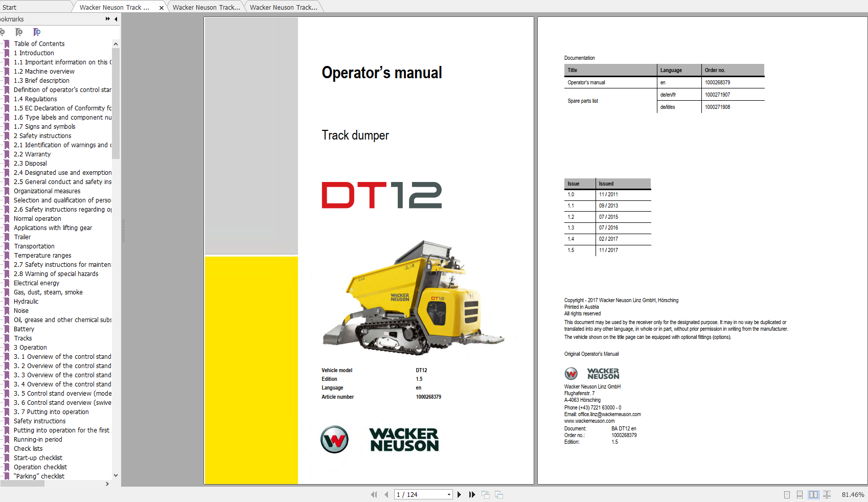Click the bookmark icon beside Trailer
The image size is (868, 502).
7,237
